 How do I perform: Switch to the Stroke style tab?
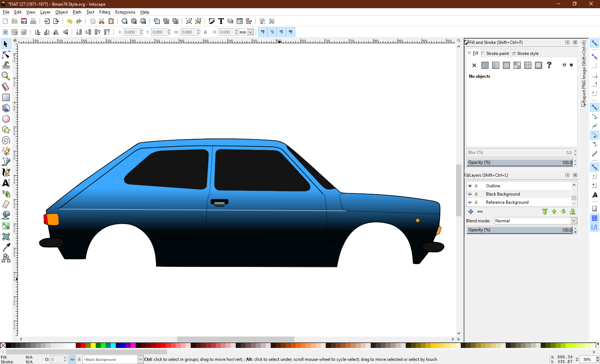(525, 53)
